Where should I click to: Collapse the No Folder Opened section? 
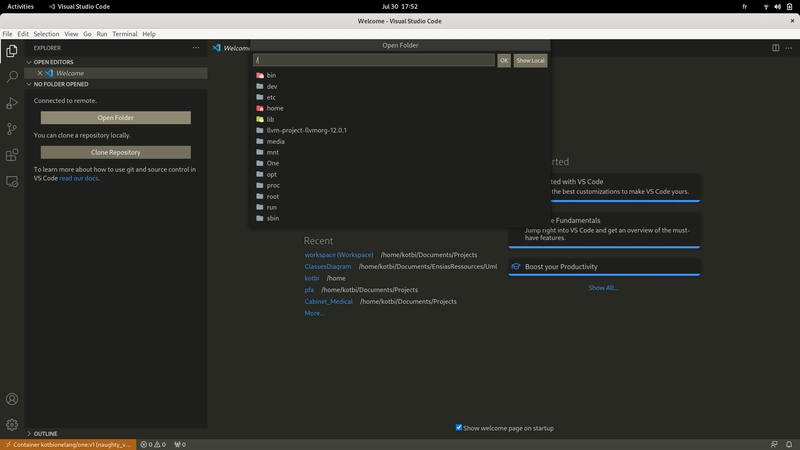(66, 84)
